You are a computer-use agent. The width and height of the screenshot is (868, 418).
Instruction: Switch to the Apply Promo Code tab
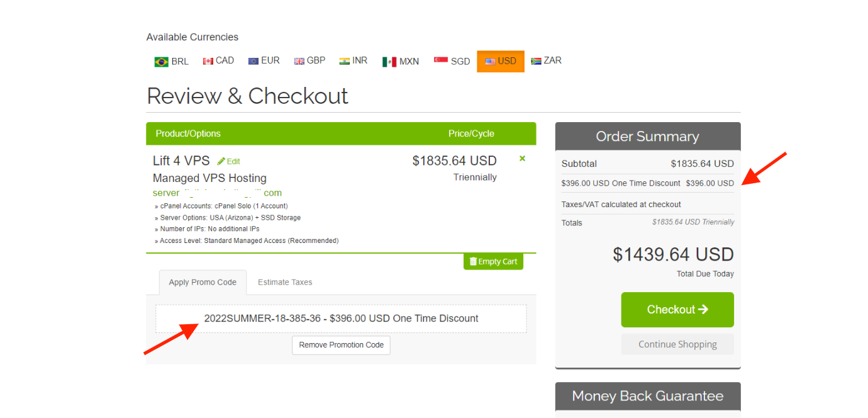point(203,282)
